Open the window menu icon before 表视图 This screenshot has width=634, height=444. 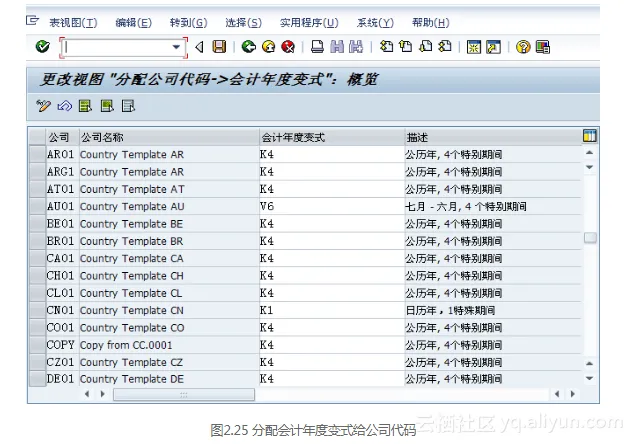click(x=33, y=21)
